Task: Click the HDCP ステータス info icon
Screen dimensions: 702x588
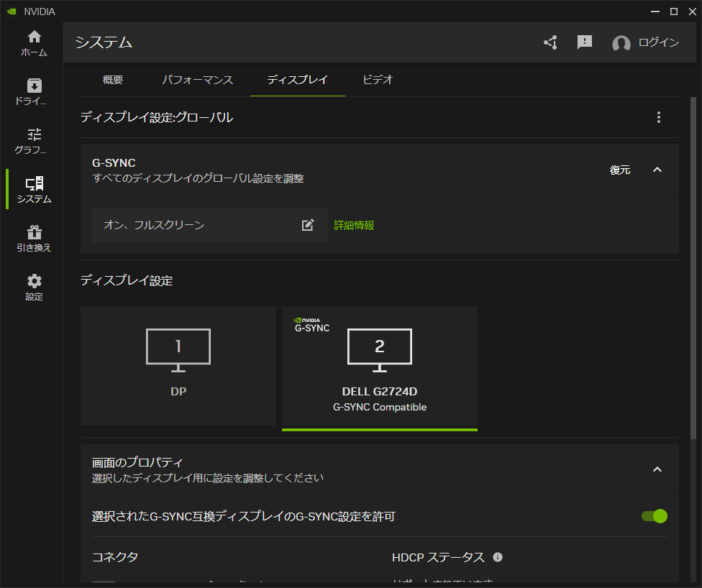Action: tap(498, 557)
